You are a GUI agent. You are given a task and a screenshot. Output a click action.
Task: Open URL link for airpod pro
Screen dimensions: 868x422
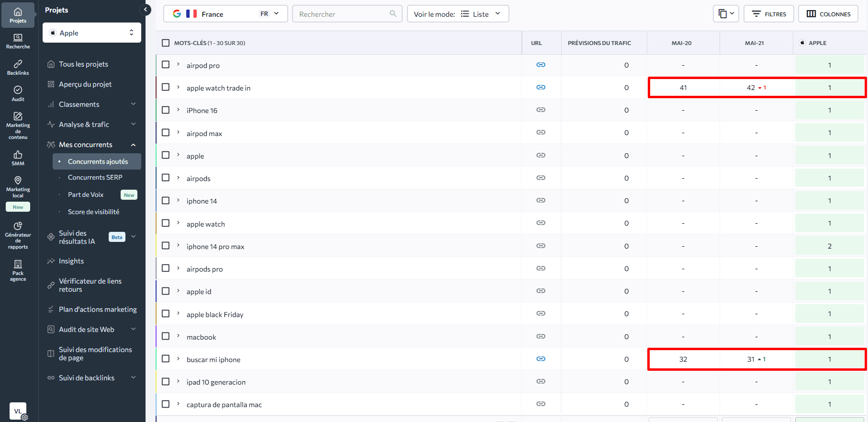541,65
